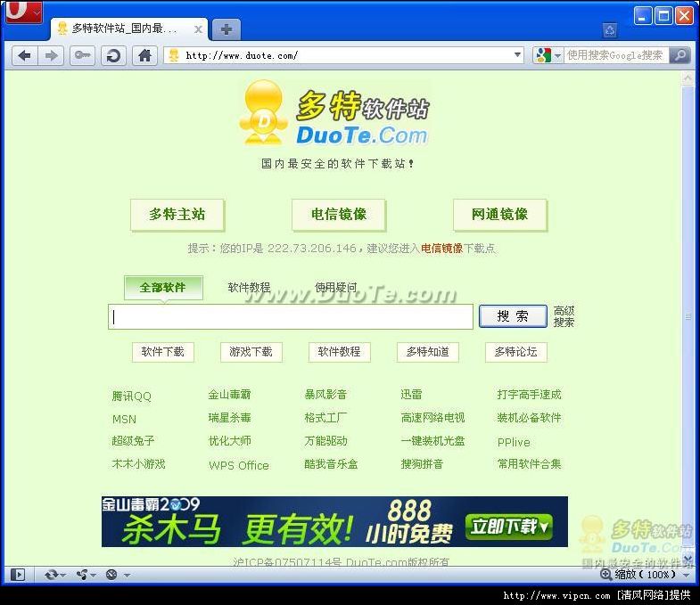Open the 高级搜索 advanced search link
Viewport: 700px width, 605px height.
(x=564, y=316)
